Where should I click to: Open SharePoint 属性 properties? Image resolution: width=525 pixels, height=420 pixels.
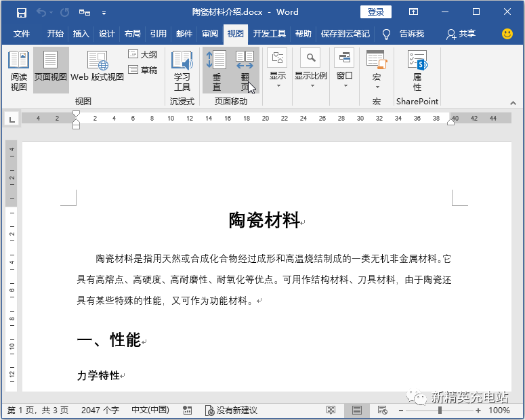417,70
